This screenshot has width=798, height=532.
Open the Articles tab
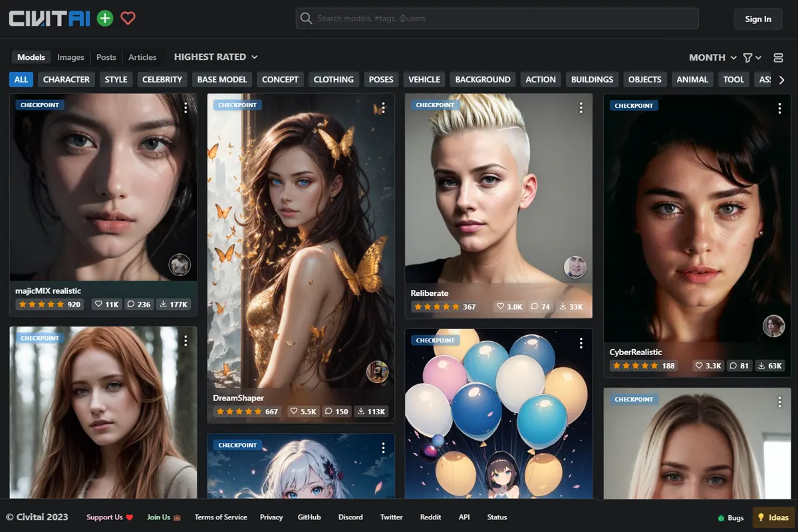[x=143, y=57]
